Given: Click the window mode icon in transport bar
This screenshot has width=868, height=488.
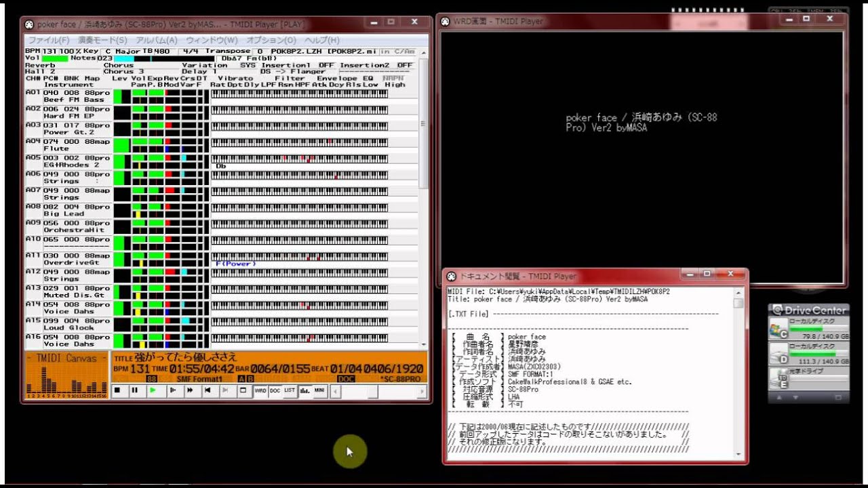Looking at the screenshot, I should [x=243, y=390].
